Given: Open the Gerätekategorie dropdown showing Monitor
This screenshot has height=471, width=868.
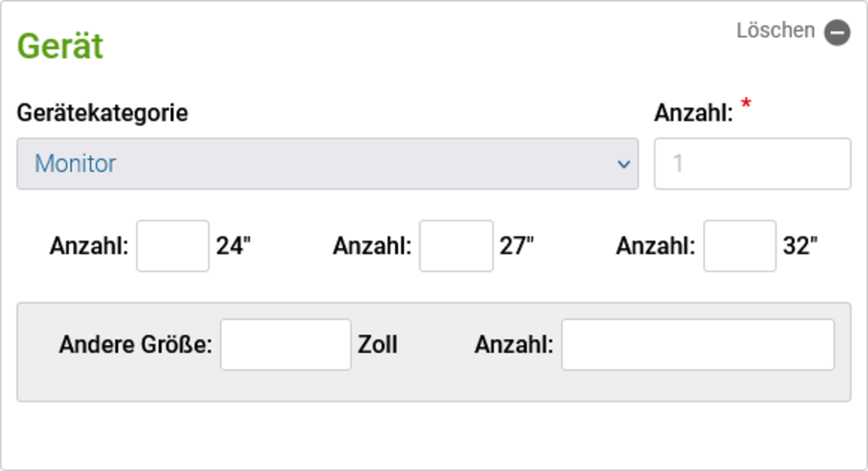Looking at the screenshot, I should point(328,163).
